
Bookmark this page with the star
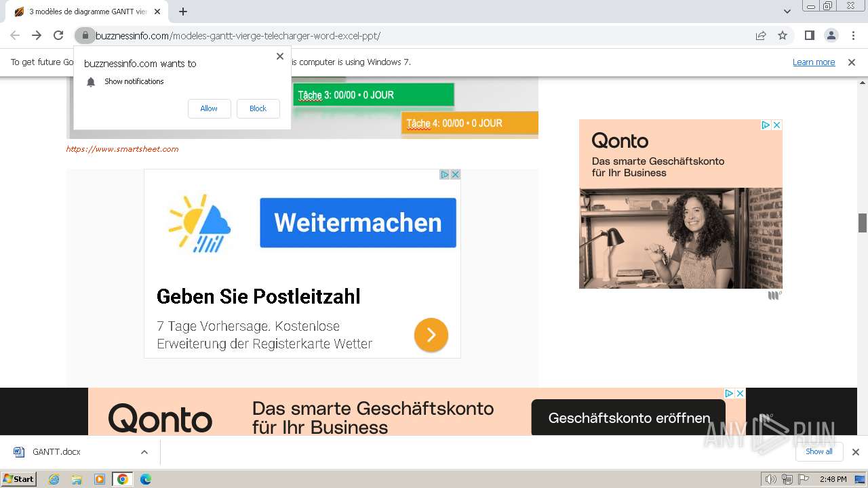[x=783, y=35]
